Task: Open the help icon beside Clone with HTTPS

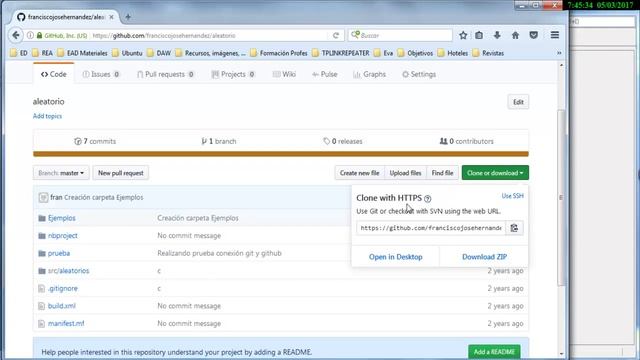Action: [x=427, y=199]
